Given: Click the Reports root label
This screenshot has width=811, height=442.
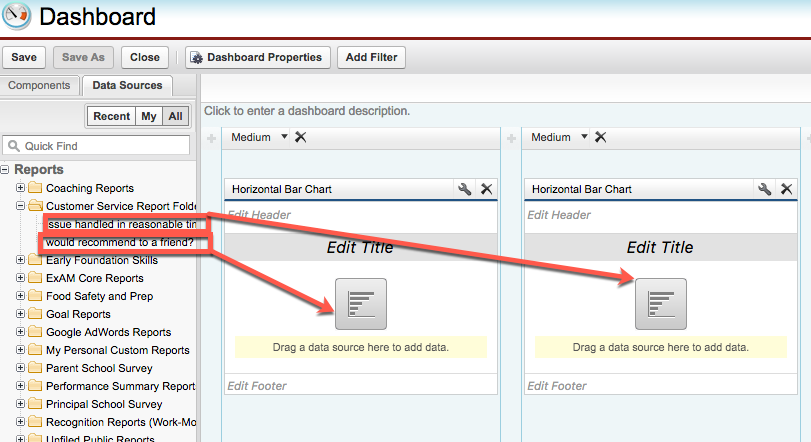Looking at the screenshot, I should tap(39, 170).
